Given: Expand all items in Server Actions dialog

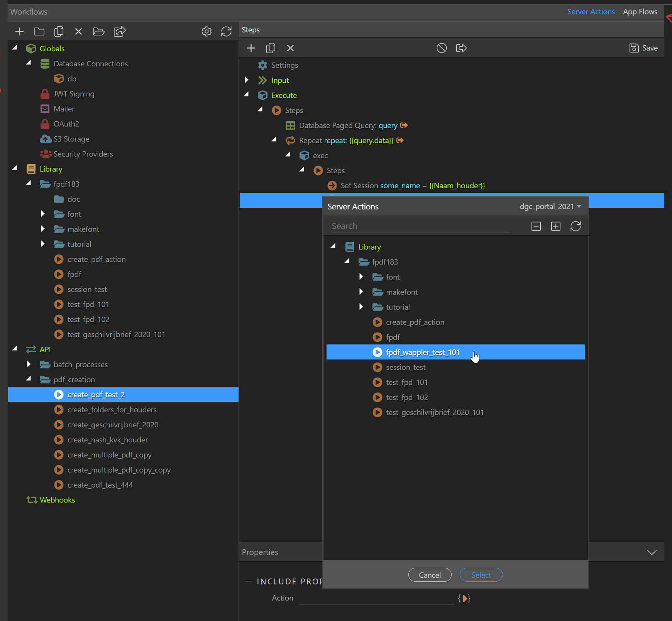Looking at the screenshot, I should pyautogui.click(x=555, y=226).
